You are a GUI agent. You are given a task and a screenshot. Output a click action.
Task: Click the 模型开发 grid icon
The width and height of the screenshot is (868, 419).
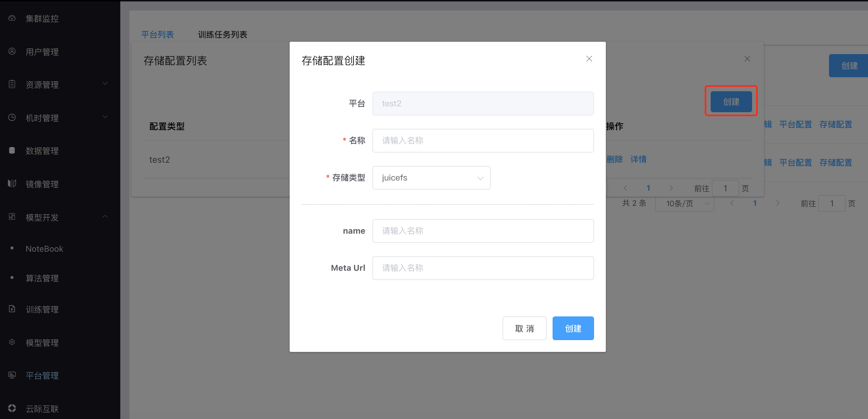[12, 217]
